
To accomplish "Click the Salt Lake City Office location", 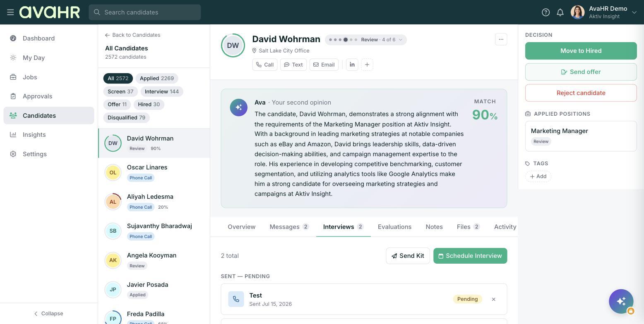I will 281,51.
